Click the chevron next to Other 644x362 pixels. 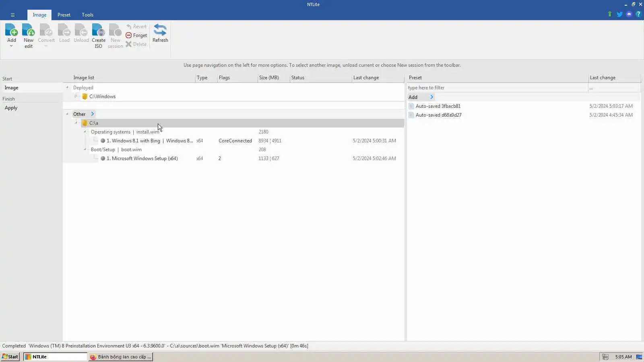click(x=92, y=114)
